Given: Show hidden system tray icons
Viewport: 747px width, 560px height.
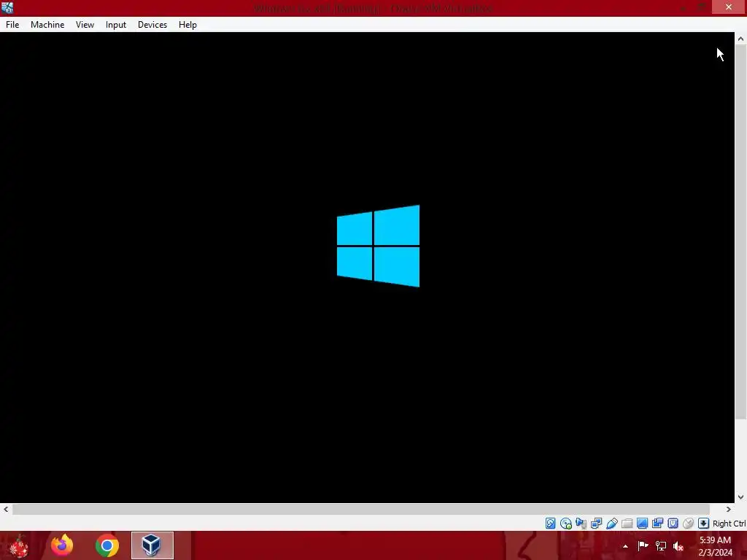Looking at the screenshot, I should point(625,546).
